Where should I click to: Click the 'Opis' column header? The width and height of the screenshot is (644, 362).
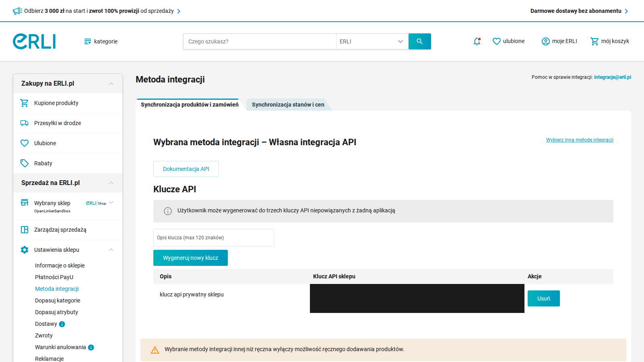pyautogui.click(x=165, y=276)
